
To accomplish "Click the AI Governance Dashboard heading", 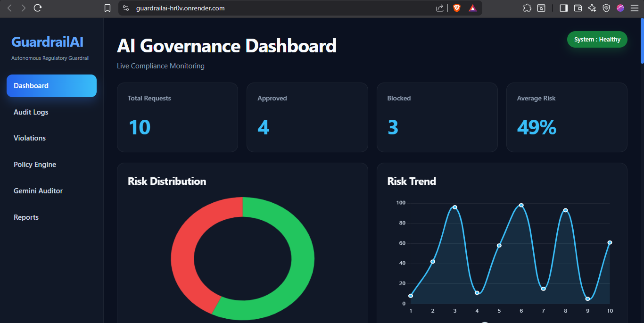I will click(x=227, y=46).
